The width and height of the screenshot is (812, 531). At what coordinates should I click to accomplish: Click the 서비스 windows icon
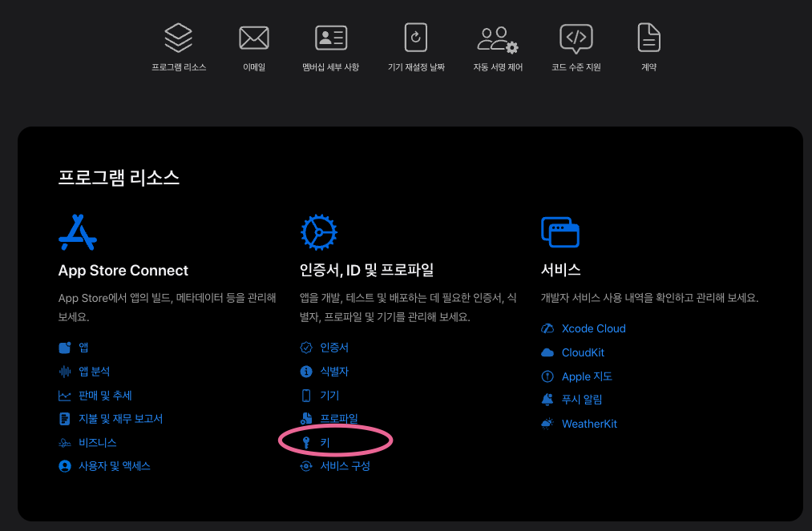[560, 232]
